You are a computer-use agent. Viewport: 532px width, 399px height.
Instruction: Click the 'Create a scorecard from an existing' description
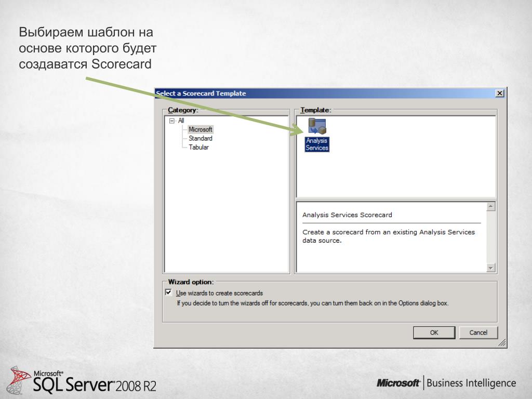click(389, 236)
